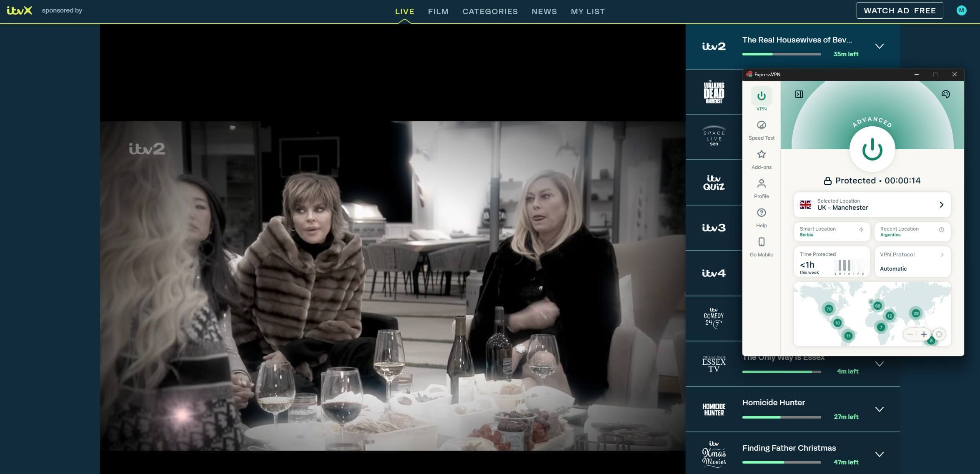980x474 pixels.
Task: Click the WATCH AD-FREE button
Action: (900, 10)
